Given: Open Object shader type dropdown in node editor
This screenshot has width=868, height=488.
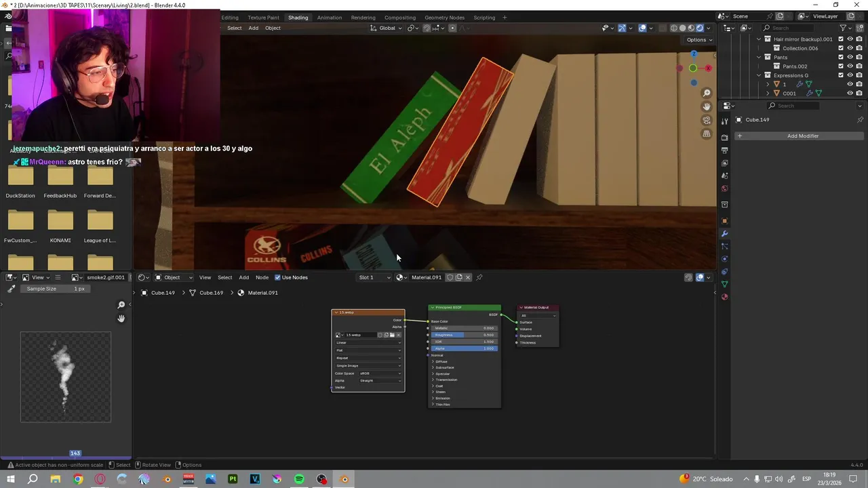Looking at the screenshot, I should pos(174,277).
